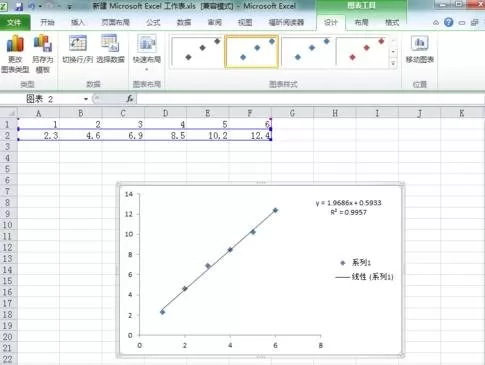The image size is (485, 365).
Task: Select column K header
Action: click(462, 113)
